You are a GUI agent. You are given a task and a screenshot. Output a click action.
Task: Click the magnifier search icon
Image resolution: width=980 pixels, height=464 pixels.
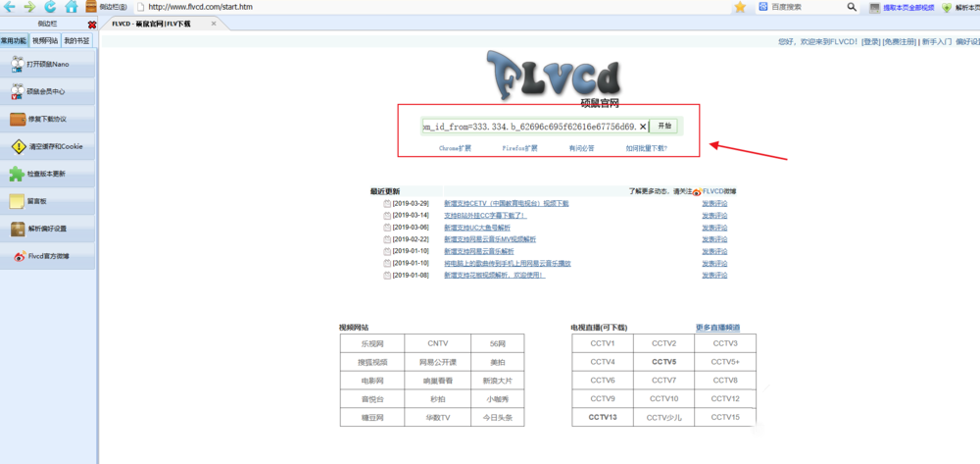point(852,7)
